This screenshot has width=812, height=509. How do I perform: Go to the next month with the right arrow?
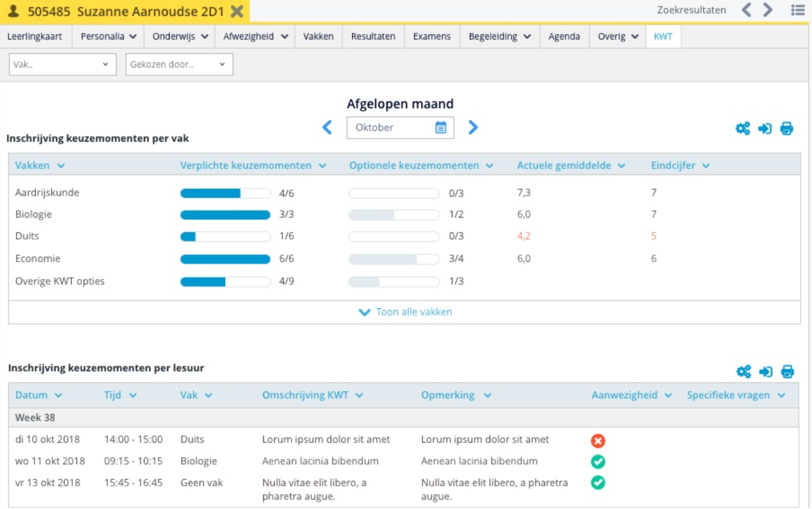tap(473, 127)
